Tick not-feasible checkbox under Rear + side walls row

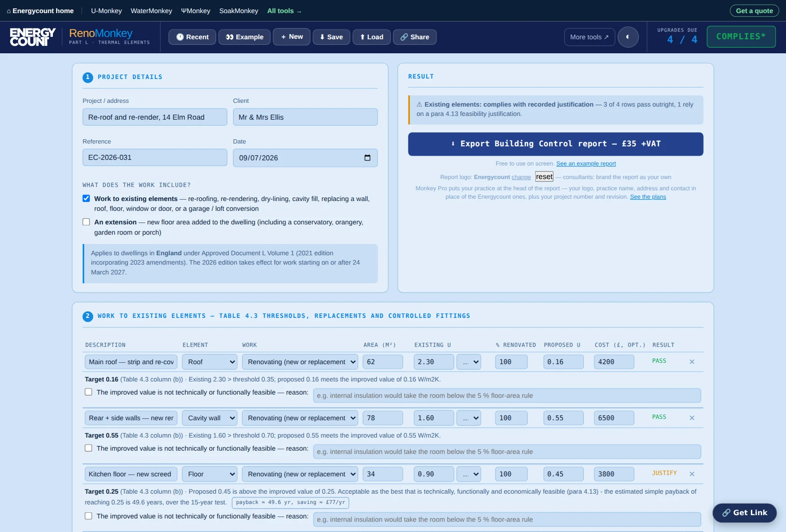point(88,448)
